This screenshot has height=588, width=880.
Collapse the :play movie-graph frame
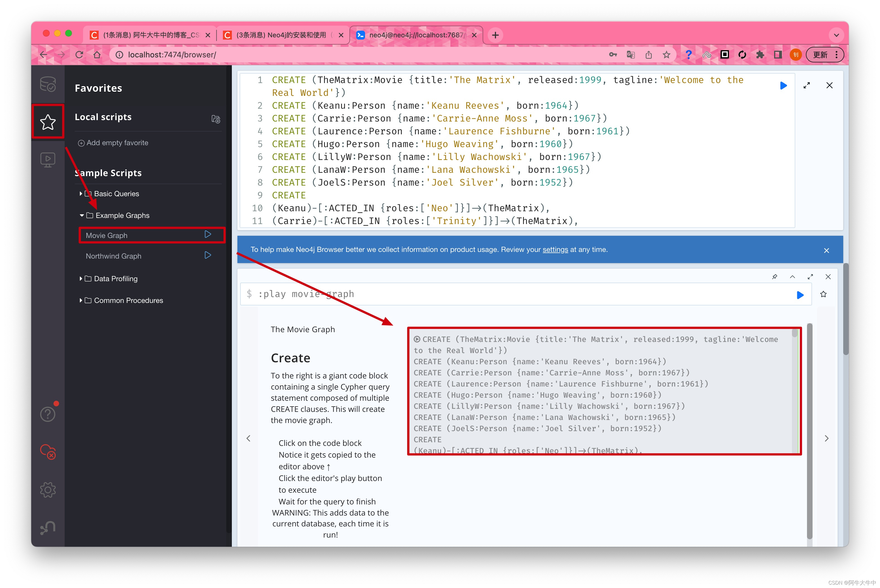[x=792, y=277]
